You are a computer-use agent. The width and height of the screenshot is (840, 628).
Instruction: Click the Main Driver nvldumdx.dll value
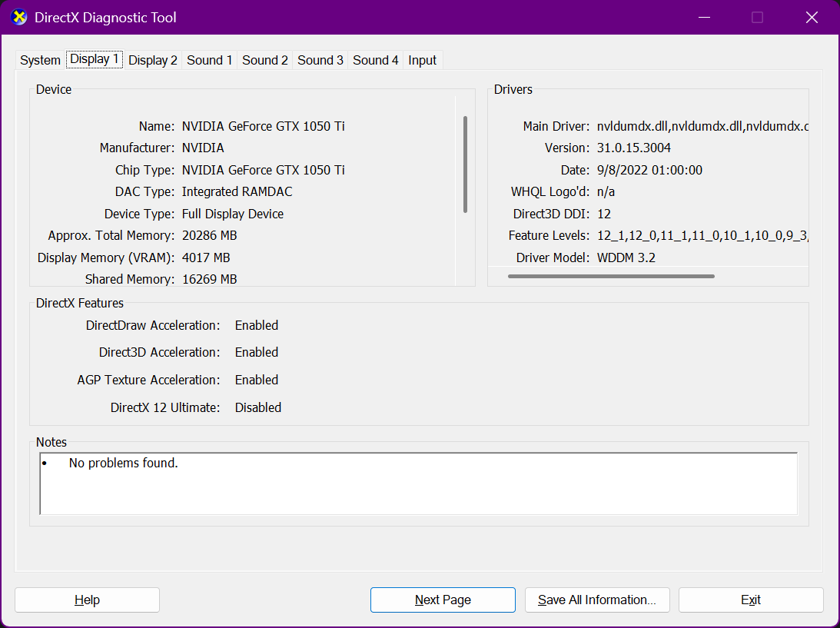coord(702,127)
